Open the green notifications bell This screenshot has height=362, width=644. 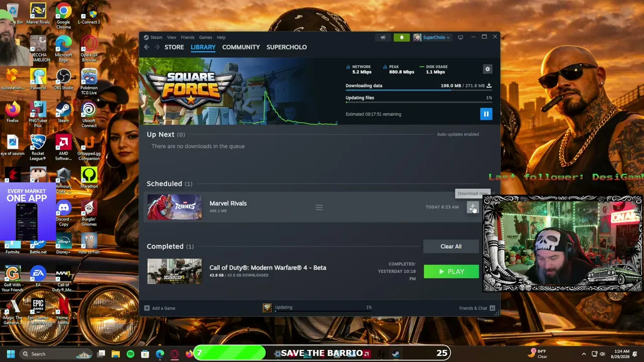coord(401,37)
